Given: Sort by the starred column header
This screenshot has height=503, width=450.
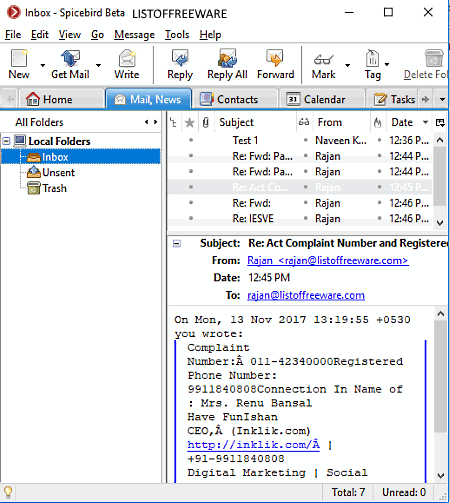Looking at the screenshot, I should coord(189,122).
